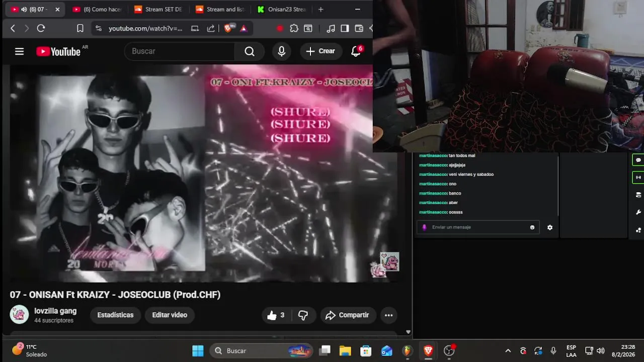The height and width of the screenshot is (362, 644).
Task: Click the lovzilla gang channel name
Action: (55, 311)
